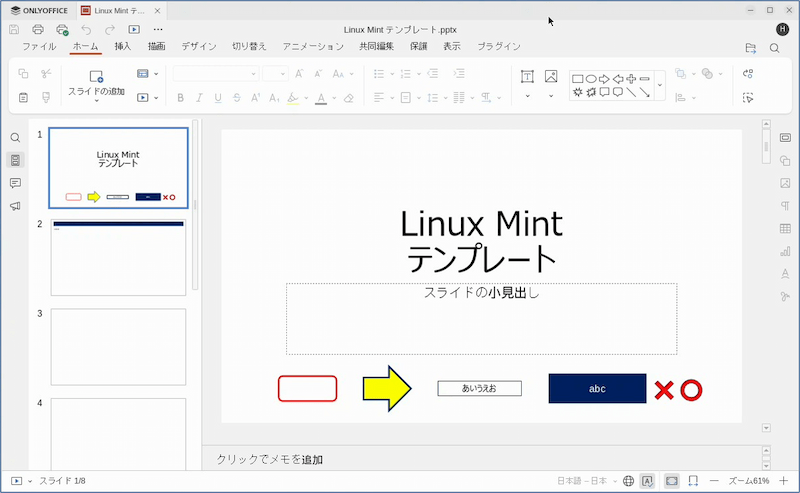Select the ellipse shape in gallery
This screenshot has width=800, height=493.
coord(591,79)
